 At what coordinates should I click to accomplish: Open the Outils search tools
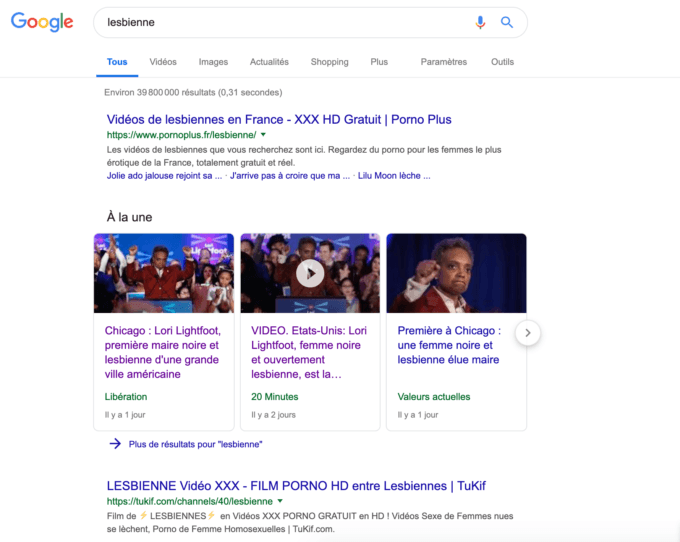(x=502, y=62)
